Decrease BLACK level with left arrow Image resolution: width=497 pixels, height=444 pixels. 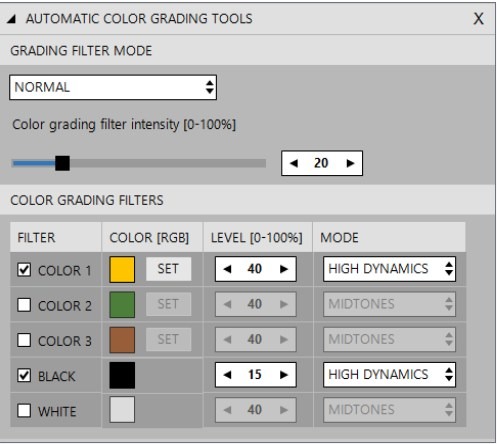tap(227, 375)
